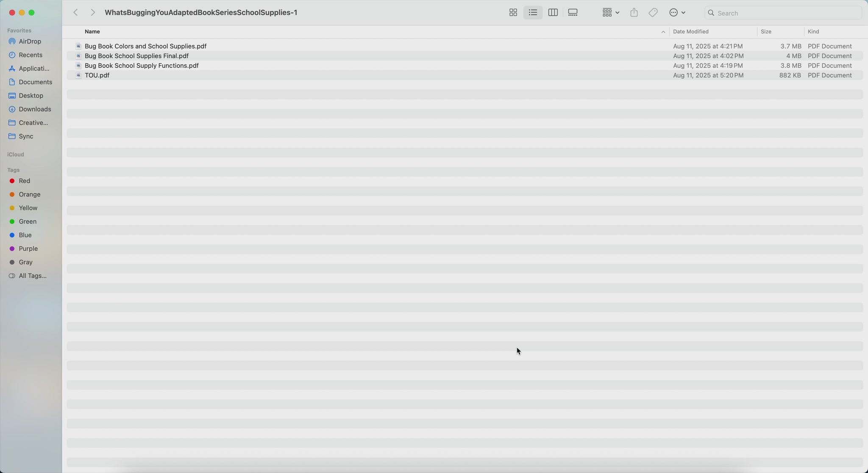Sort by Date Modified column
868x473 pixels.
[x=690, y=32]
